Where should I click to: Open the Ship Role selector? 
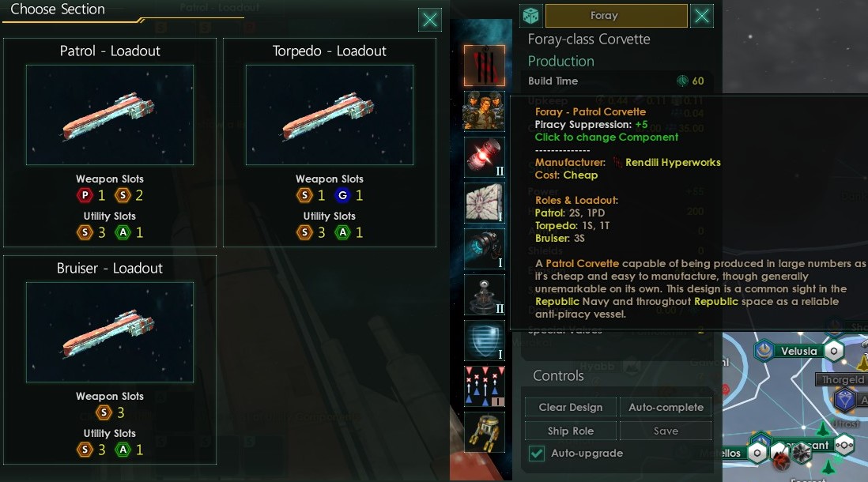click(571, 431)
